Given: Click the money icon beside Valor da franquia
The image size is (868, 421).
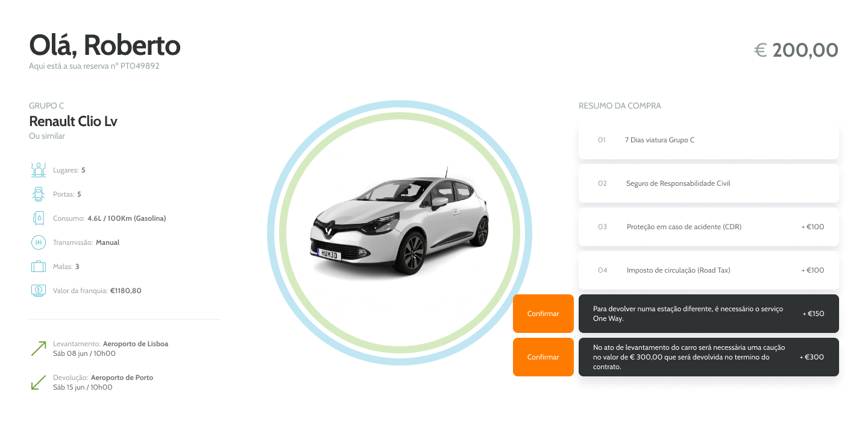Looking at the screenshot, I should (x=39, y=290).
